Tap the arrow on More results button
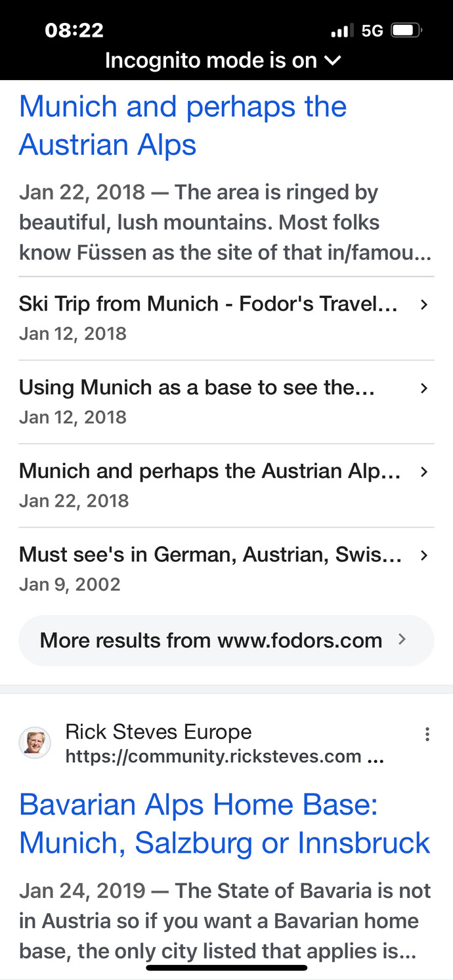This screenshot has height=980, width=453. pyautogui.click(x=403, y=640)
